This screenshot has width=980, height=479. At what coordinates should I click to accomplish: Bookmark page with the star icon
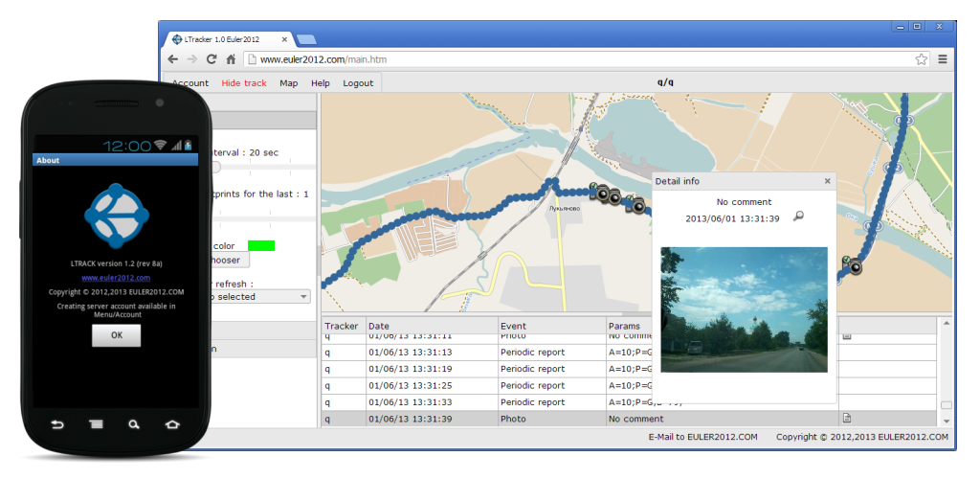click(921, 59)
